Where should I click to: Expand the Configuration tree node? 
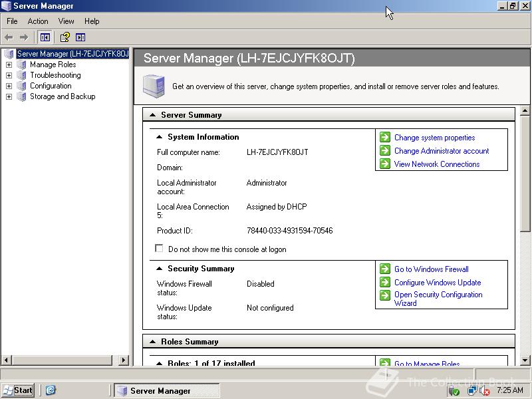tap(9, 86)
